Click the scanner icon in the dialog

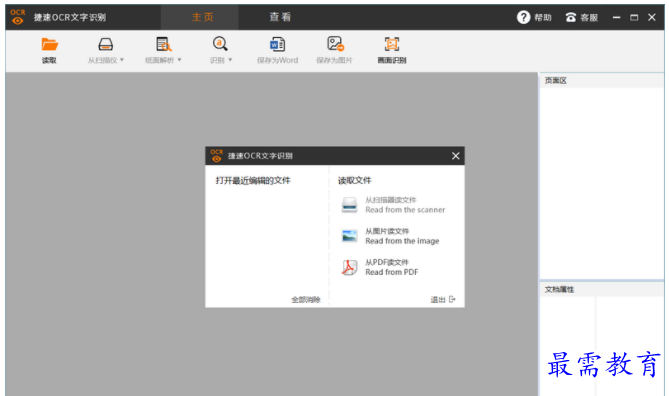[x=349, y=205]
